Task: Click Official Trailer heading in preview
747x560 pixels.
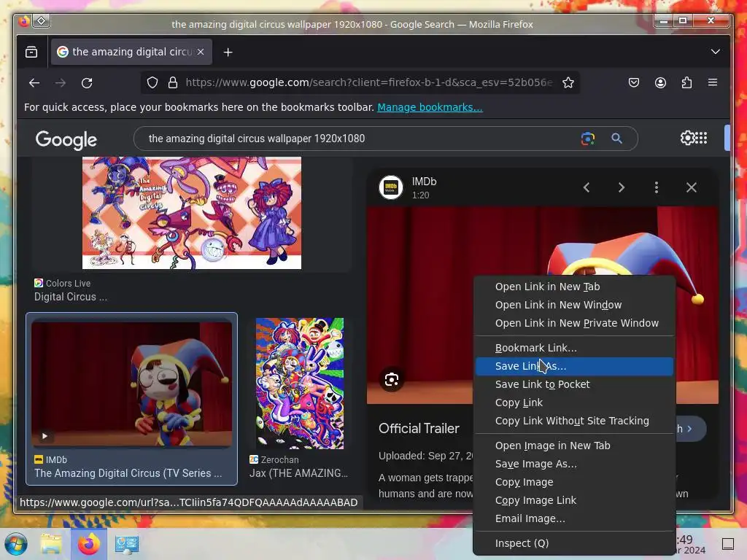Action: pyautogui.click(x=419, y=429)
